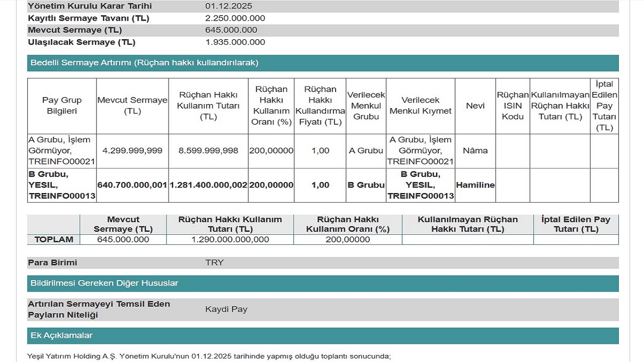644x362 pixels.
Task: Click the "Nâma" cell in A Grubu row
Action: click(x=475, y=150)
